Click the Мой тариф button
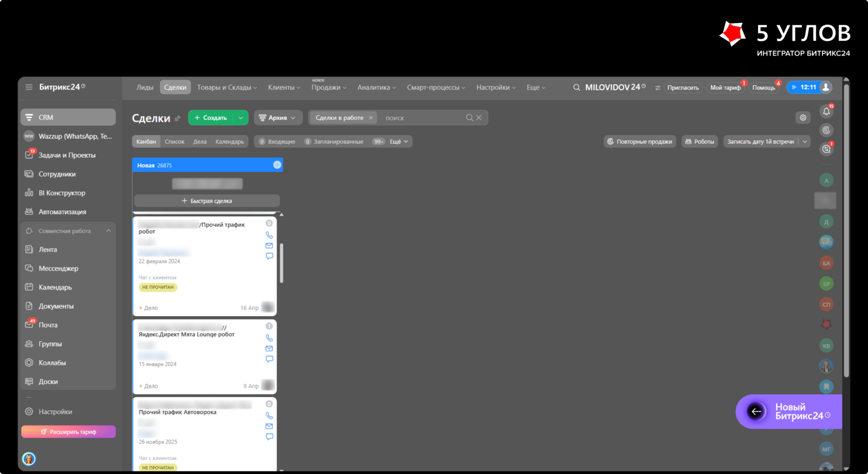This screenshot has width=868, height=474. [725, 88]
